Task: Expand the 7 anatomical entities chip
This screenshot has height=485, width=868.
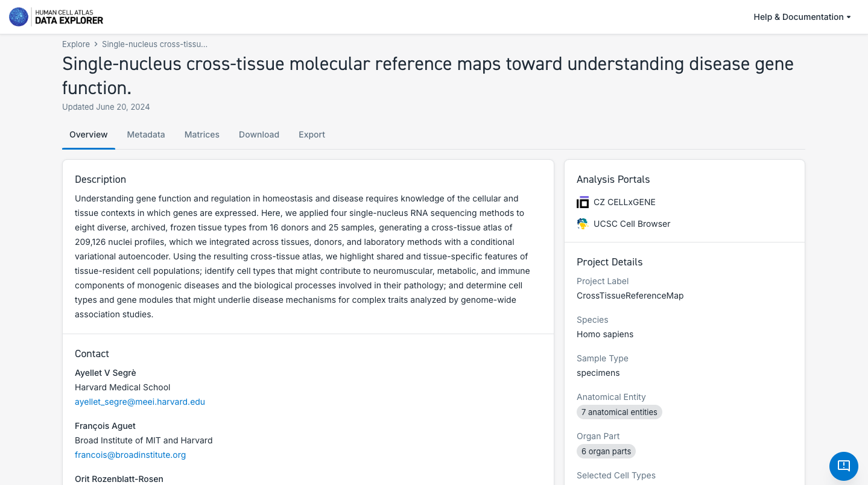Action: tap(619, 413)
